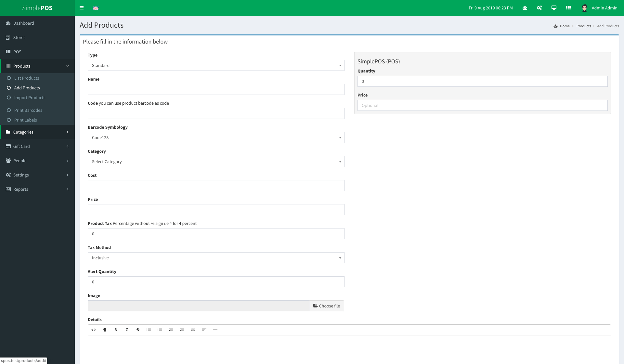624x364 pixels.
Task: Click the Admin Admin avatar
Action: (584, 8)
